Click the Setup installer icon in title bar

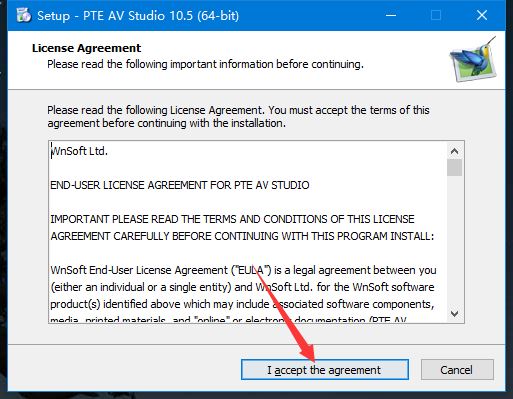pyautogui.click(x=24, y=15)
